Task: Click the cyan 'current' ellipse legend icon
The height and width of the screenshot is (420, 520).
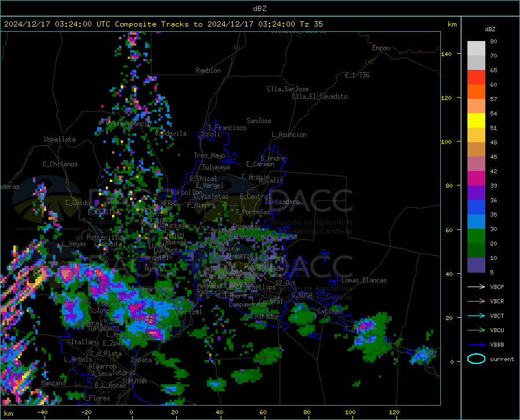Action: click(x=476, y=359)
